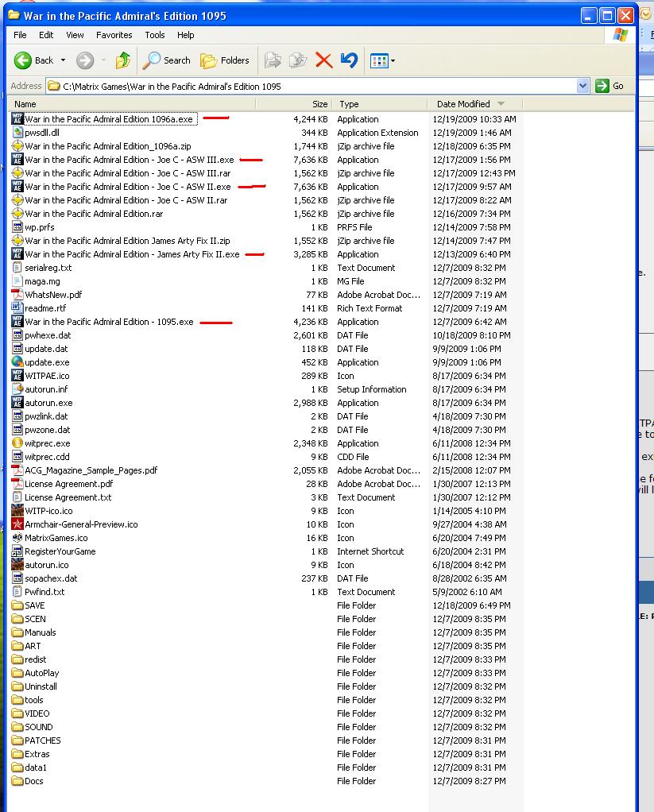
Task: Select Admiral Edition - 1095.exe icon
Action: [17, 322]
